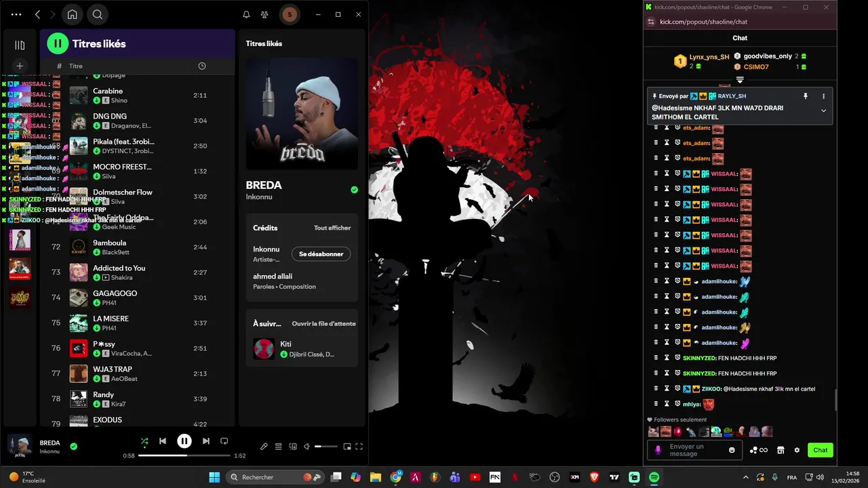Open the Inkonnu artist link under BREDA title
The image size is (868, 488).
(259, 197)
